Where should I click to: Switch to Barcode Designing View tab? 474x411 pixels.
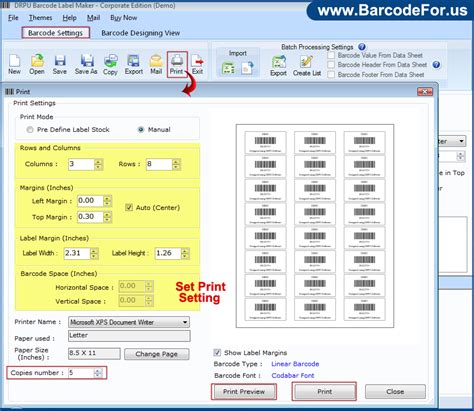coord(140,33)
